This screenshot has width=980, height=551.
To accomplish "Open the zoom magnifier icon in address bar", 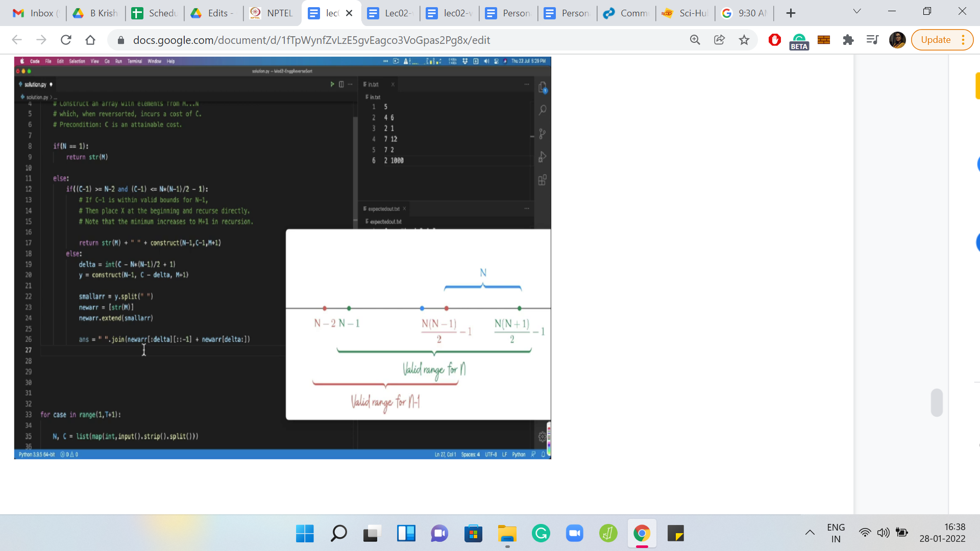I will tap(695, 40).
